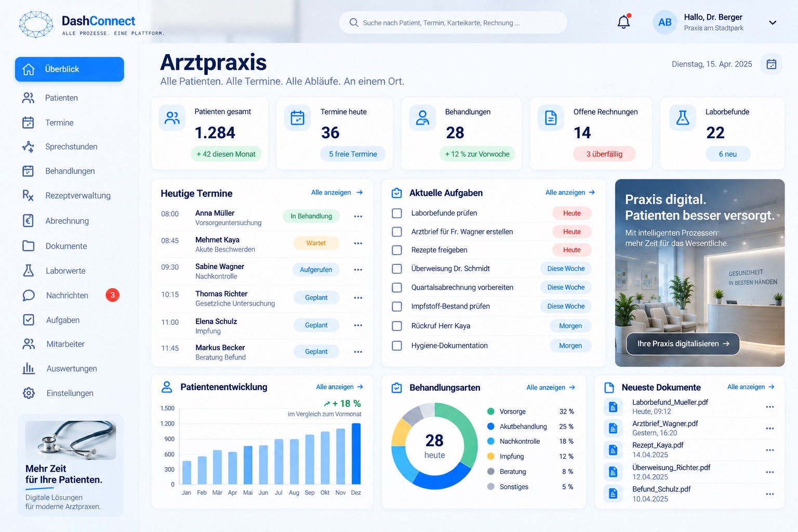Click Alle anzeigen in Heutige Termine
This screenshot has height=532, width=798.
click(x=337, y=192)
